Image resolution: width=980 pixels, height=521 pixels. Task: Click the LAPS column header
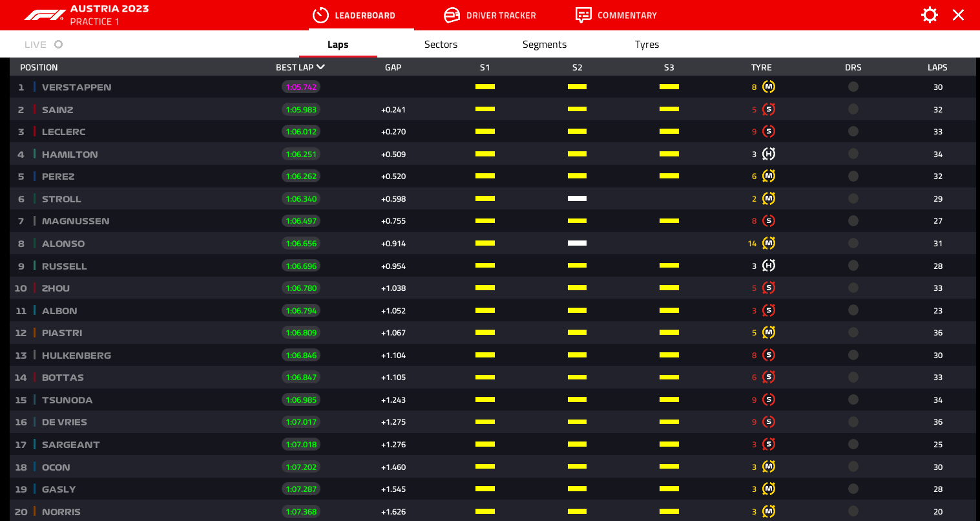(937, 67)
